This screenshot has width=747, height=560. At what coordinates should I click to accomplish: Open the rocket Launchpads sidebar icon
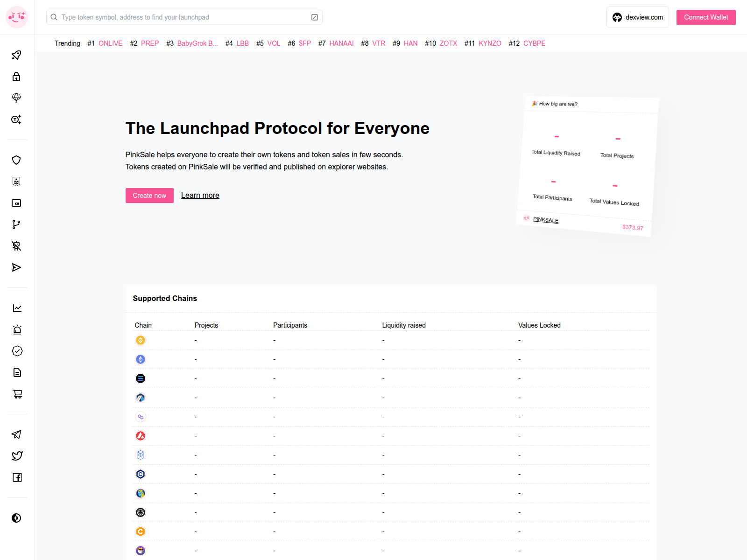click(x=16, y=55)
